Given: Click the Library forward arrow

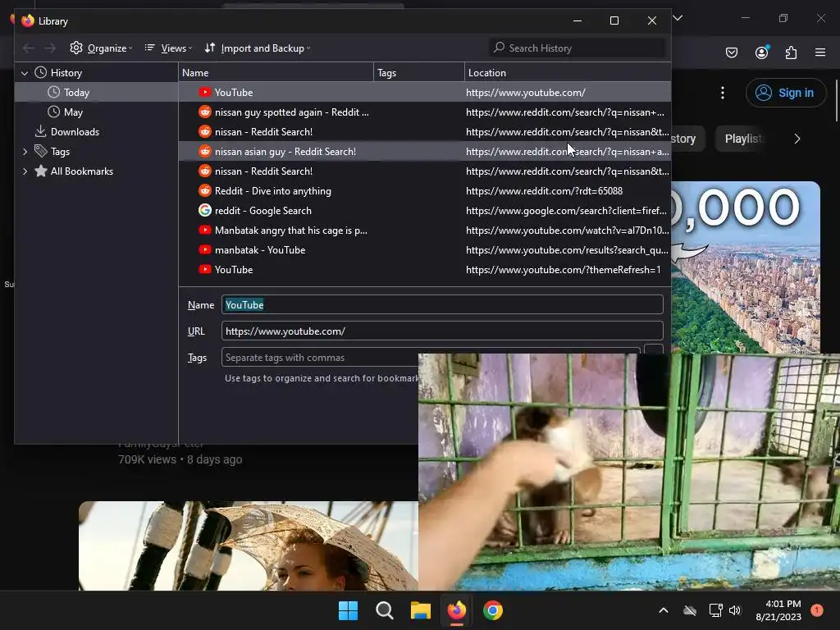Looking at the screenshot, I should (x=50, y=48).
